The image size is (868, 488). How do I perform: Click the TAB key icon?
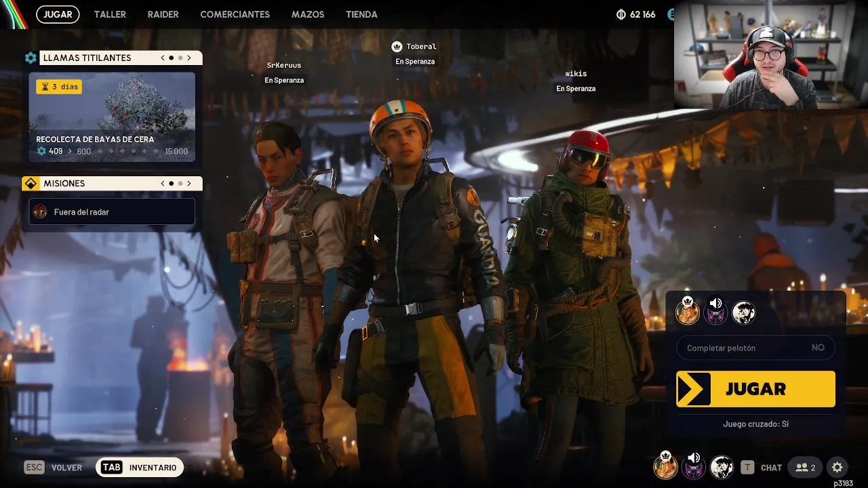[x=112, y=467]
